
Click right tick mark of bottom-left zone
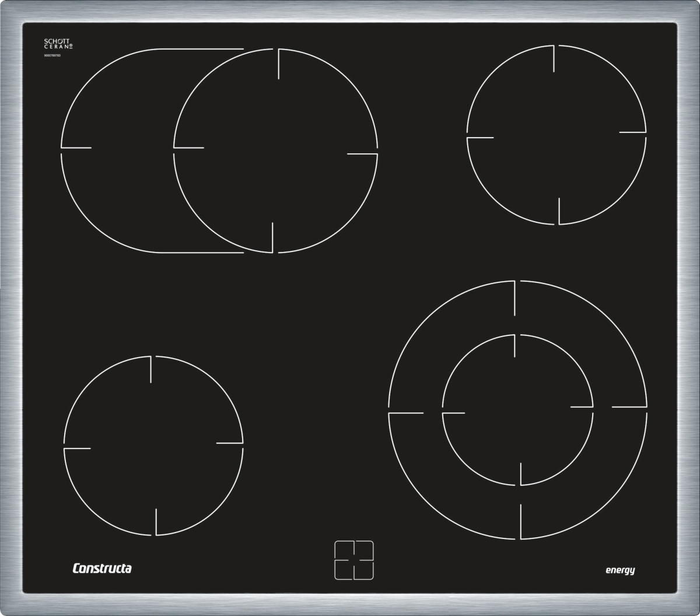[x=229, y=443]
